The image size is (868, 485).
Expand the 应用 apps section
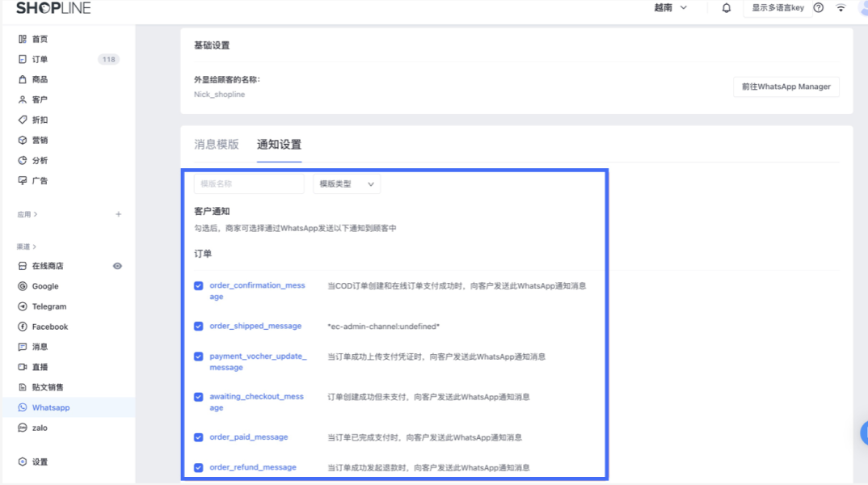click(27, 214)
